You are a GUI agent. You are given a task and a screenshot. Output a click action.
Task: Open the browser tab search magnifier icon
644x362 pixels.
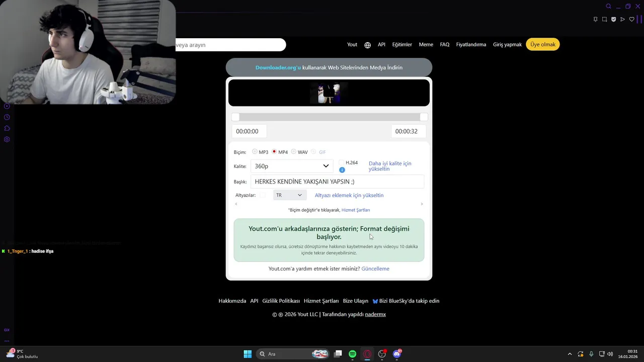(608, 7)
